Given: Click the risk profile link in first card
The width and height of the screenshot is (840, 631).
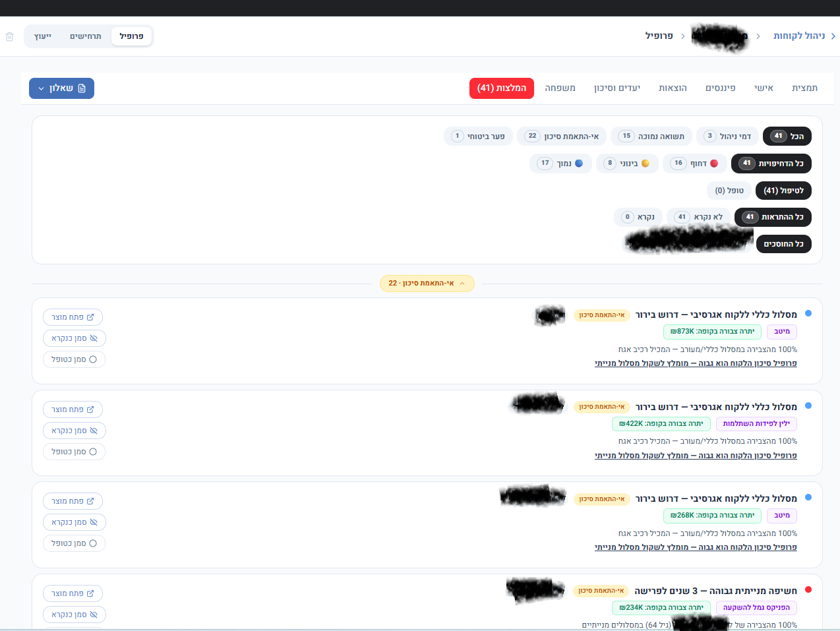Looking at the screenshot, I should click(696, 363).
